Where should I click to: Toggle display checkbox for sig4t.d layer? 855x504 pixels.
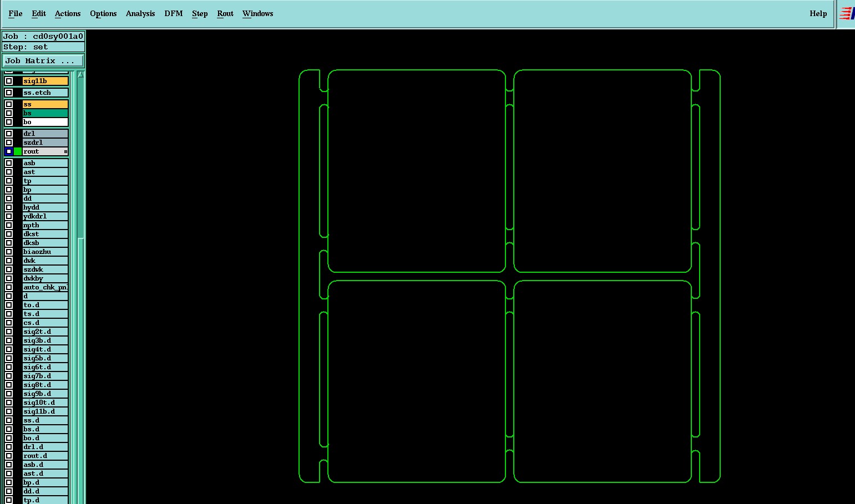click(9, 349)
